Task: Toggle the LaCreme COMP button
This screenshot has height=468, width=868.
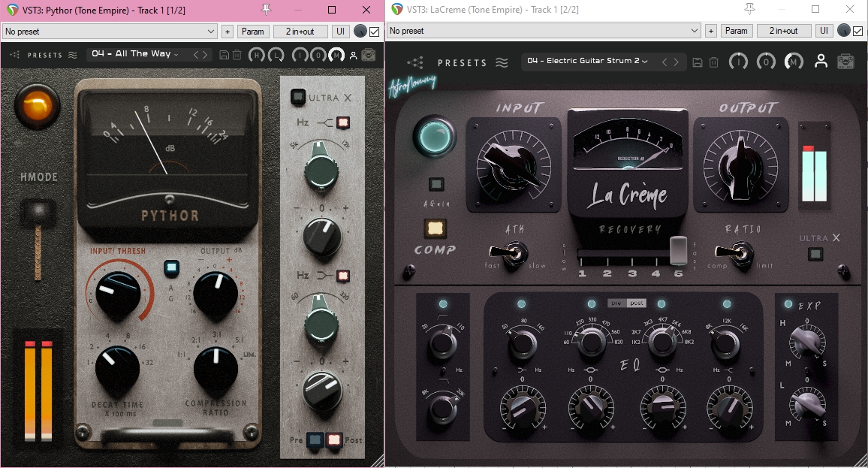Action: click(x=435, y=228)
